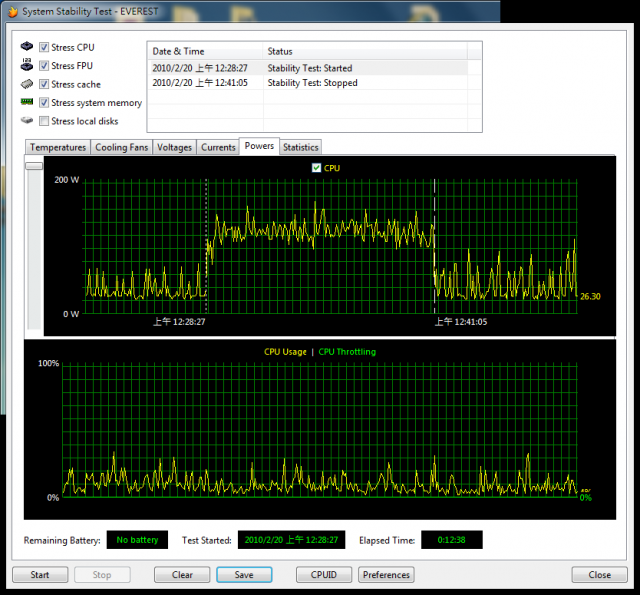Click the 12:28:27 time cell in log
This screenshot has width=640, height=595.
200,68
